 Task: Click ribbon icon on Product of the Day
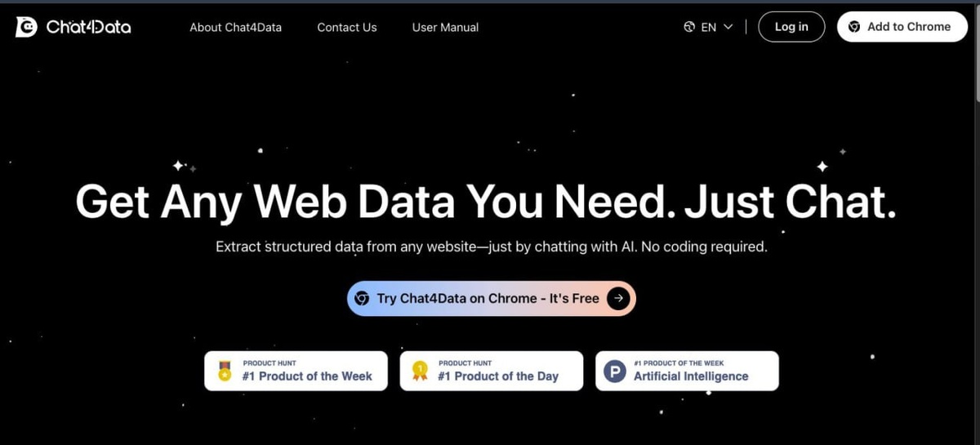pyautogui.click(x=421, y=372)
